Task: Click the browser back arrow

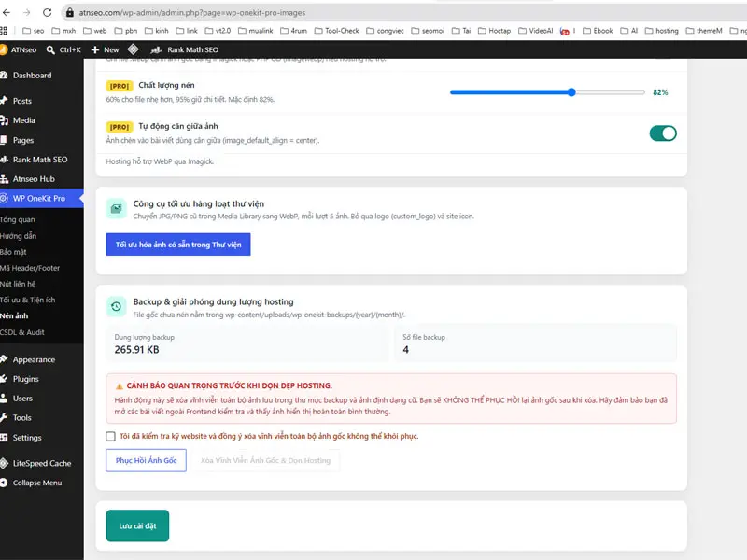Action: [7, 12]
